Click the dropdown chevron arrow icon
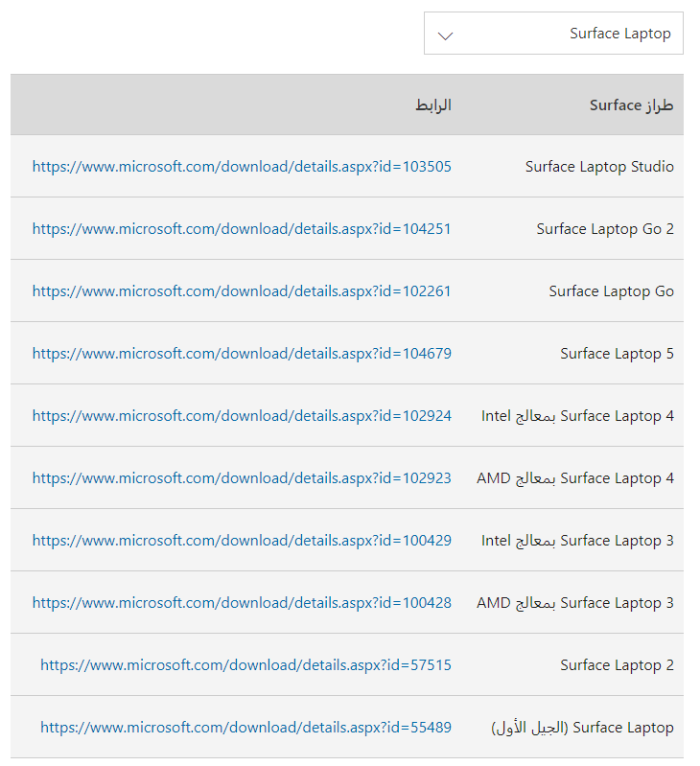This screenshot has width=700, height=766. pyautogui.click(x=445, y=35)
